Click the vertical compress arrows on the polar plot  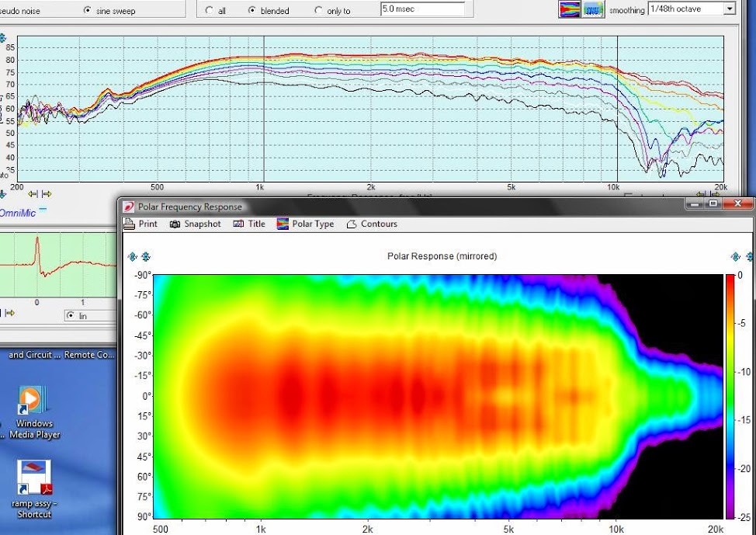[146, 257]
